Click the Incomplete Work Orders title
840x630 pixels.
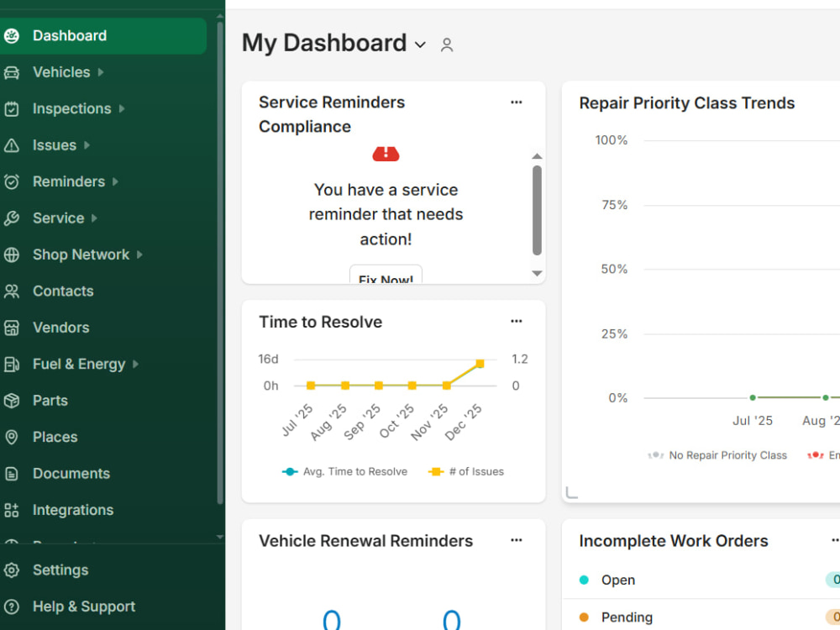pos(674,541)
